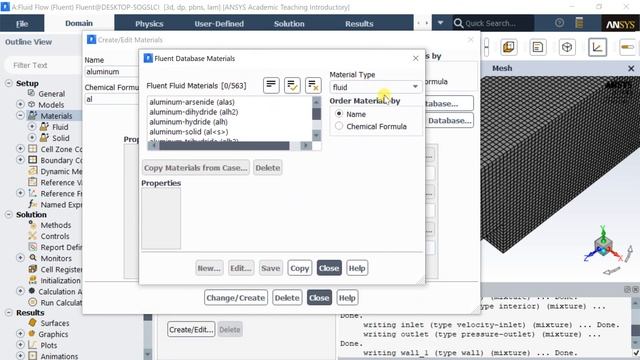Click the select-all-shown checkmark list icon
Screen dimensions: 640x360
(x=292, y=85)
